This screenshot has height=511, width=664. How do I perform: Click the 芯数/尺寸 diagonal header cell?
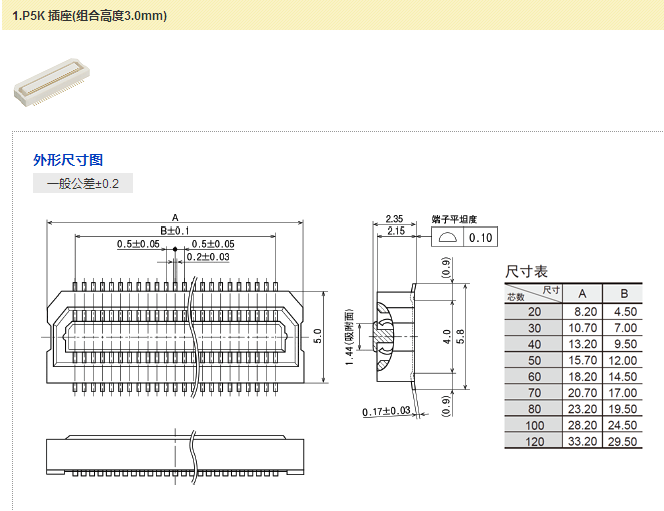[x=533, y=293]
